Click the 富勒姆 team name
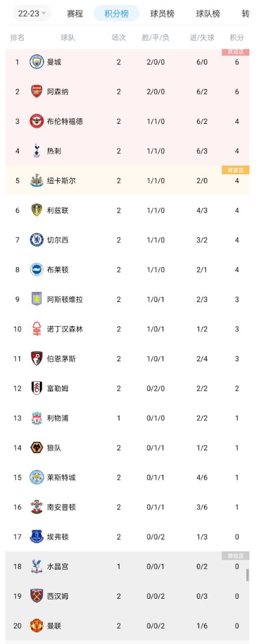The width and height of the screenshot is (267, 644). (x=58, y=388)
